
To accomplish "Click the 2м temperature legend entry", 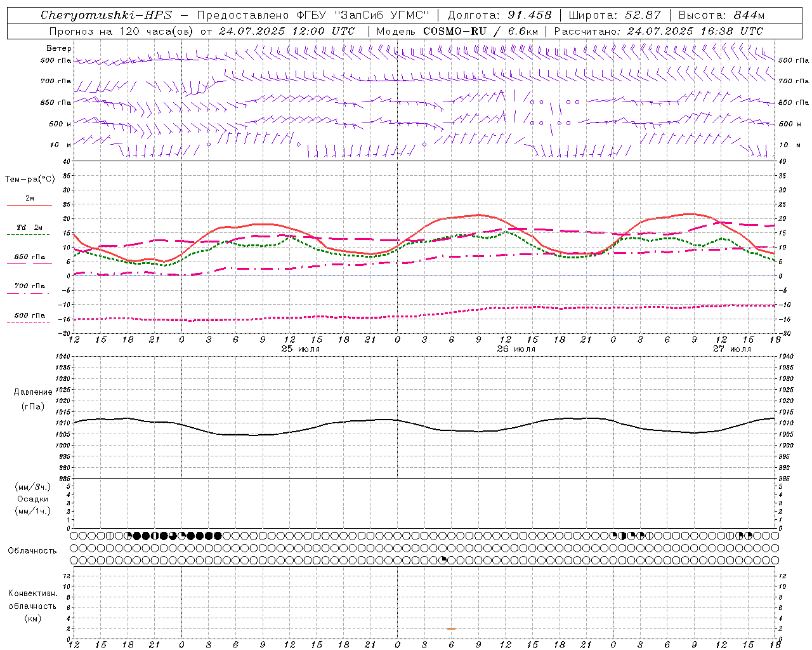I will click(x=30, y=199).
